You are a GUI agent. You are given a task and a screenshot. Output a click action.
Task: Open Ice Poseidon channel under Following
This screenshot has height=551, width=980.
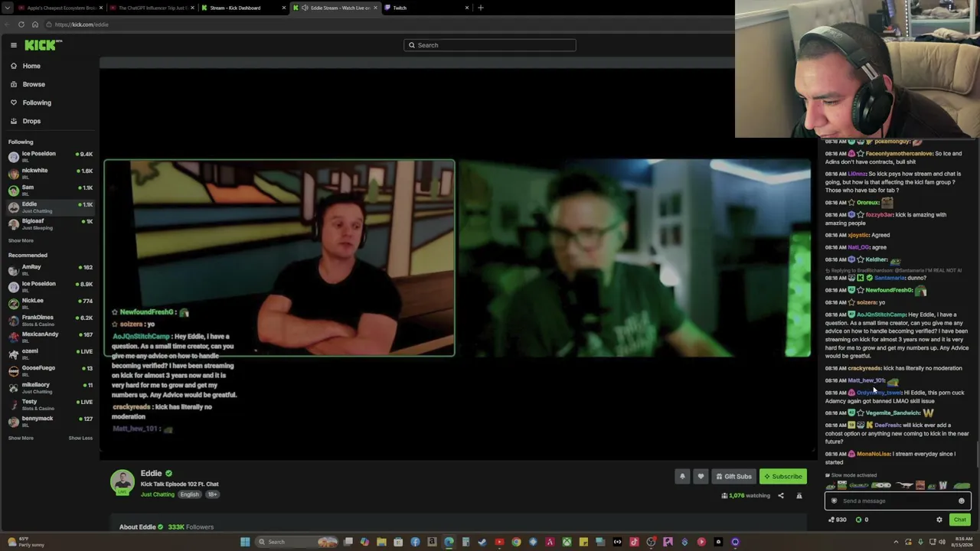(x=50, y=155)
